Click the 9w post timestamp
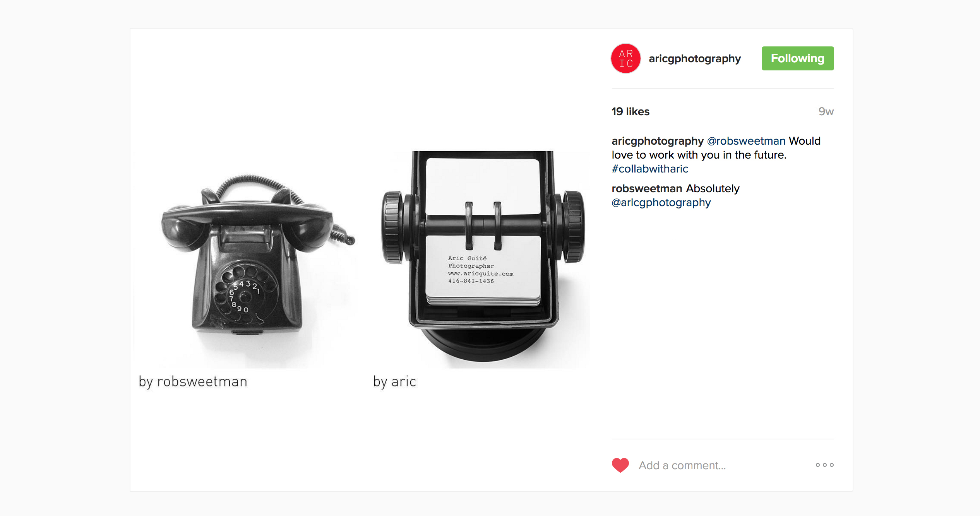The image size is (980, 516). click(x=826, y=111)
